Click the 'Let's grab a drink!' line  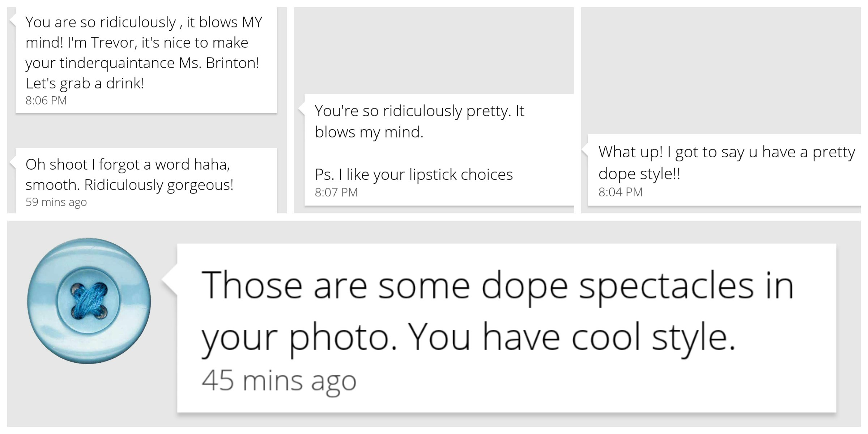click(x=85, y=84)
